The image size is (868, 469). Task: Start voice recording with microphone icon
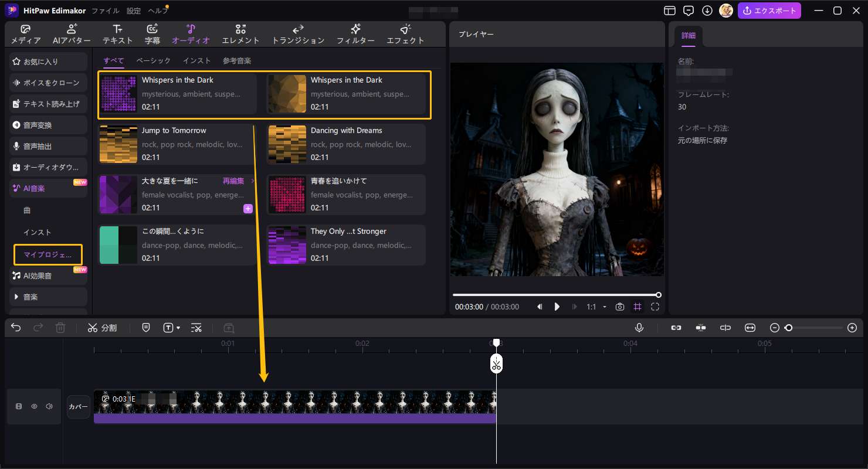(639, 328)
